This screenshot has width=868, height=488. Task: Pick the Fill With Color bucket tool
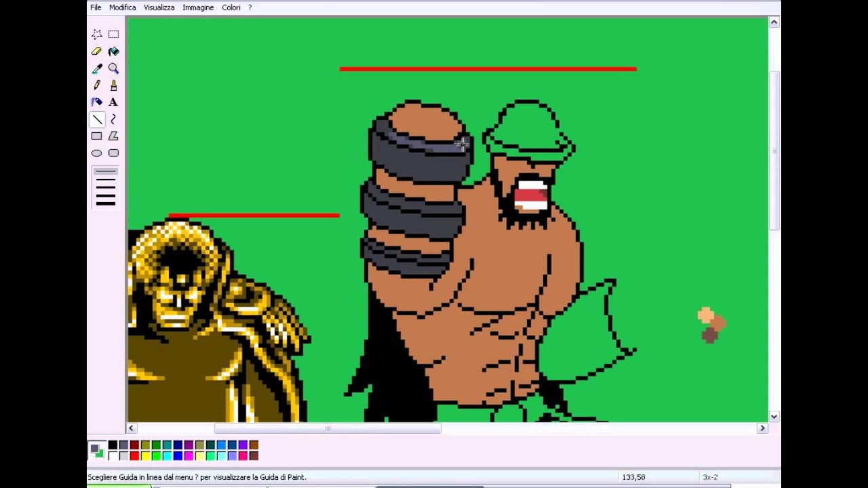(x=113, y=51)
